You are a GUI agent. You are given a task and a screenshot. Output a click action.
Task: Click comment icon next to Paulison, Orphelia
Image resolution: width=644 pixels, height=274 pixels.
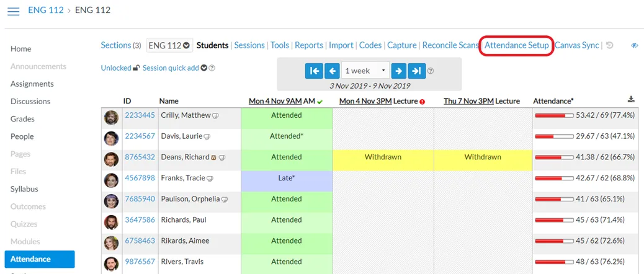tap(225, 200)
